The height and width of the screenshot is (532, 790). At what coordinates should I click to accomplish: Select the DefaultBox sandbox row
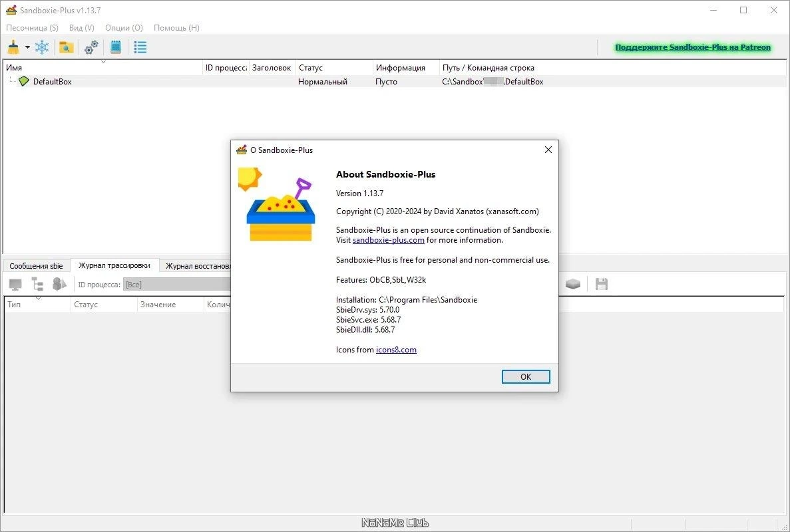click(x=395, y=82)
